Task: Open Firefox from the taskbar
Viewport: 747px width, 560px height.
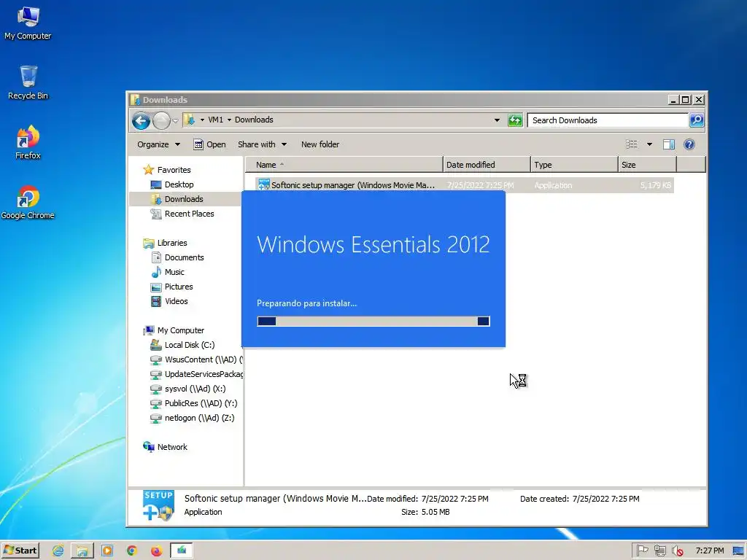Action: click(x=156, y=551)
